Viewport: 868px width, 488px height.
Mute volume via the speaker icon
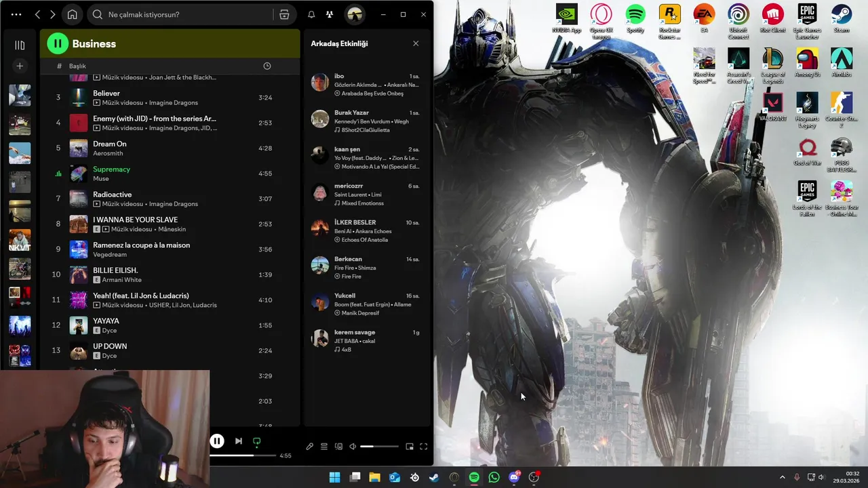(x=353, y=447)
